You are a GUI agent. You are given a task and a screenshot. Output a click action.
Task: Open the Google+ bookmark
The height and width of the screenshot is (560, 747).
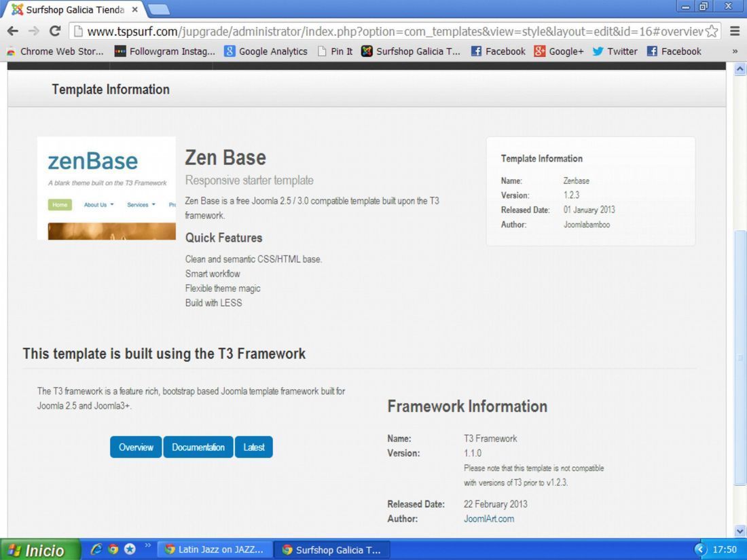pyautogui.click(x=558, y=52)
